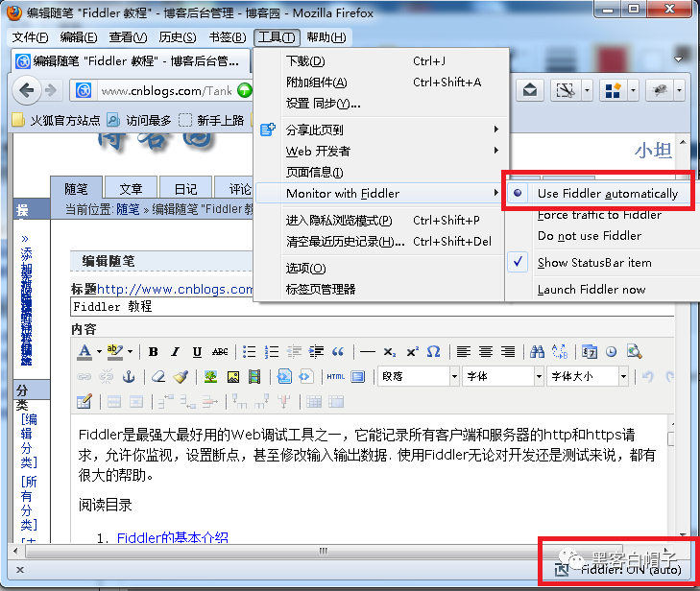Edit HTML source code

335,377
